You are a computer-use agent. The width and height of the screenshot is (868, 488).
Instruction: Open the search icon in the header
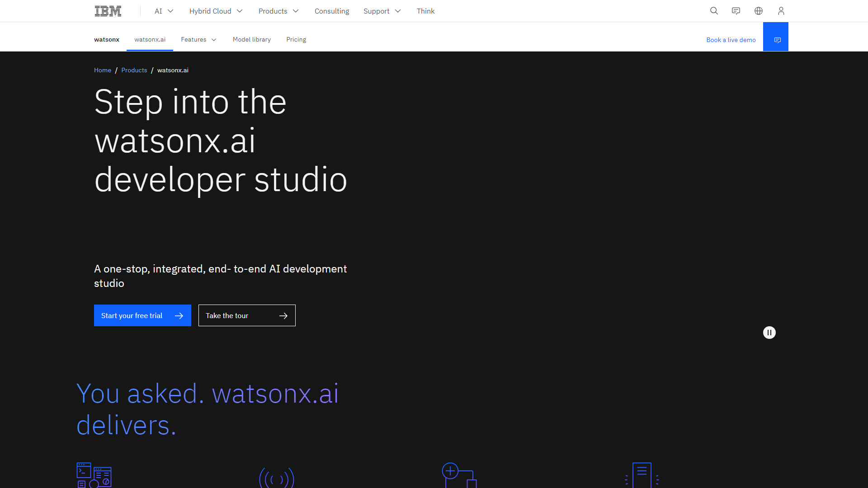click(713, 11)
